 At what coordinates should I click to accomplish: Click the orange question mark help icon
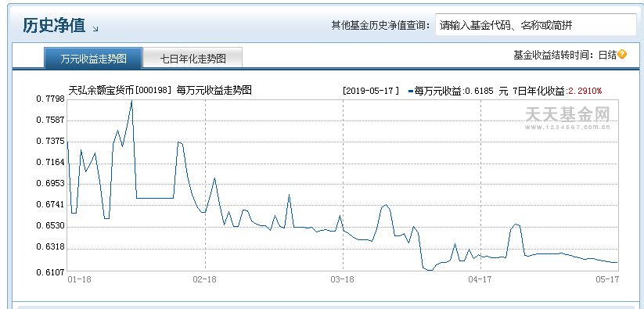622,55
